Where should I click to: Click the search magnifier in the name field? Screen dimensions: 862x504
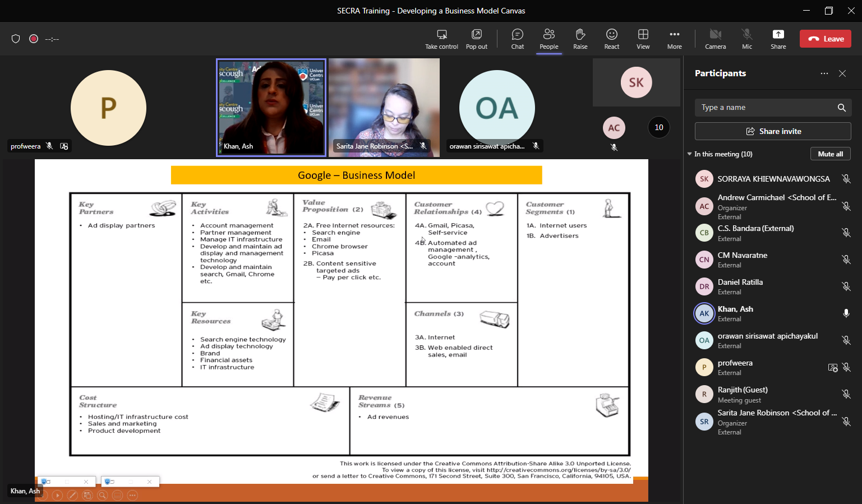[842, 108]
